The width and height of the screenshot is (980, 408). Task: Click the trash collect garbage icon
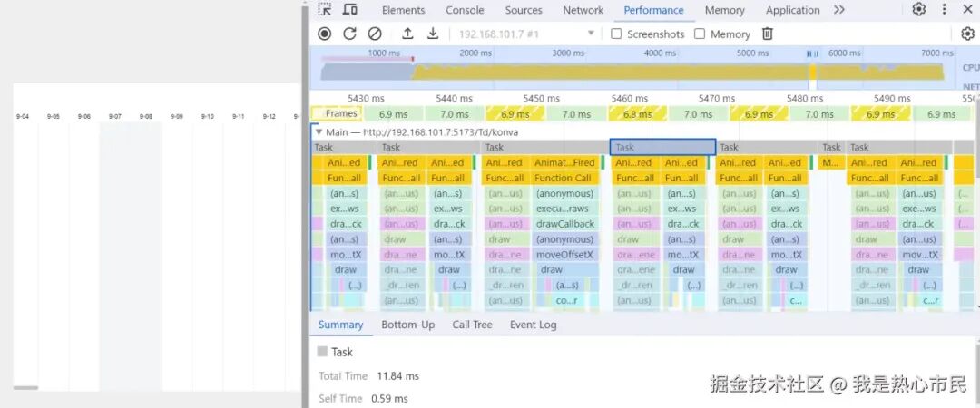click(768, 34)
